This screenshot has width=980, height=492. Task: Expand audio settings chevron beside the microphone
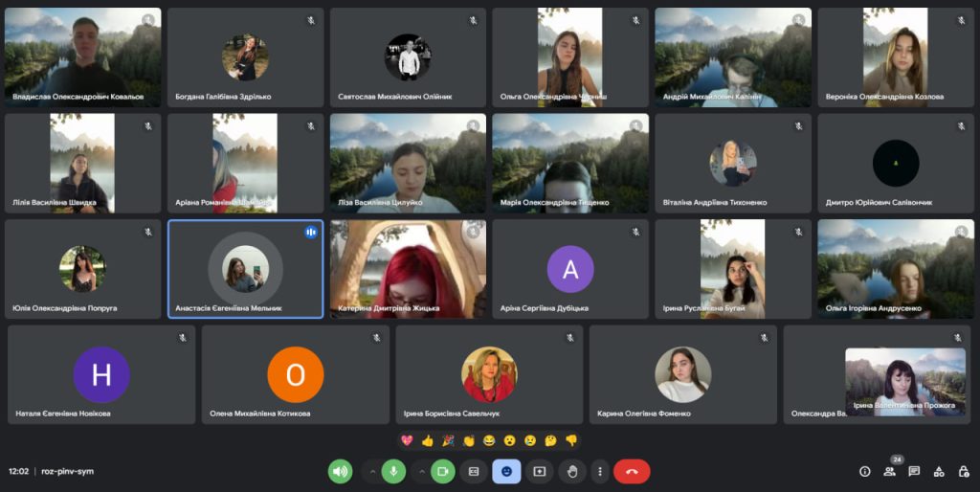[x=372, y=471]
